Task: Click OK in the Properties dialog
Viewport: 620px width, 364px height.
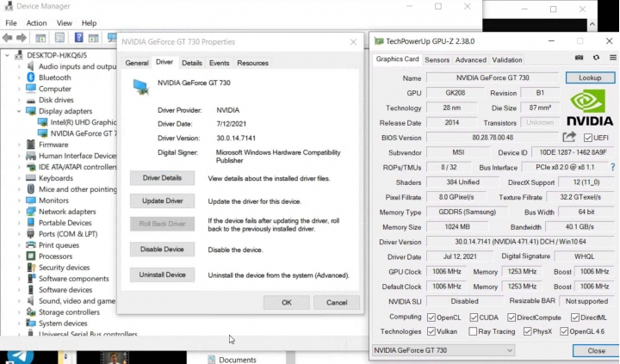Action: coord(286,302)
